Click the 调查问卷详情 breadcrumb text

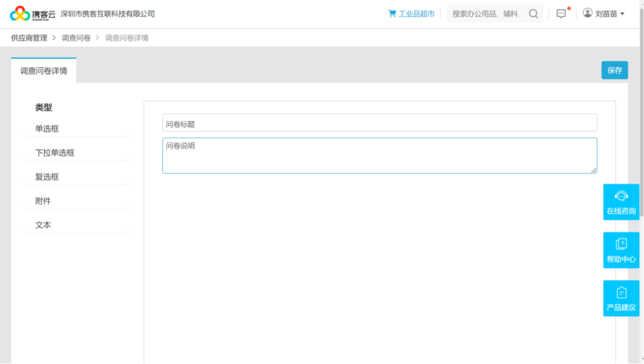pos(127,38)
